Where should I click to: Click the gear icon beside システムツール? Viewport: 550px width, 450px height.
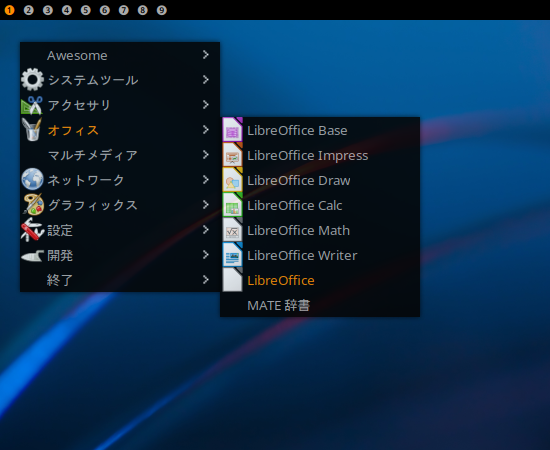[x=32, y=80]
